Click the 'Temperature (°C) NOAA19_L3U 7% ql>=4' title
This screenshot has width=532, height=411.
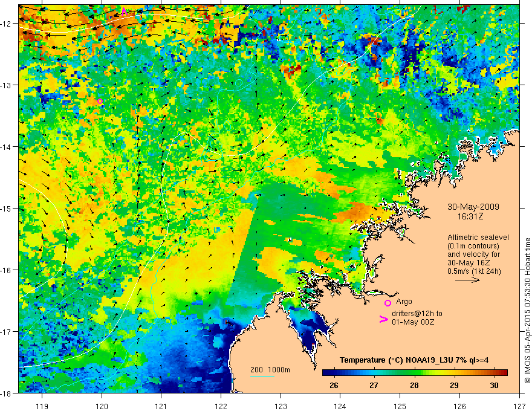pos(414,360)
